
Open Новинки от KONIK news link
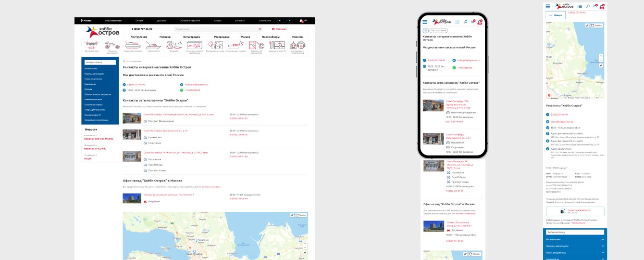point(95,148)
